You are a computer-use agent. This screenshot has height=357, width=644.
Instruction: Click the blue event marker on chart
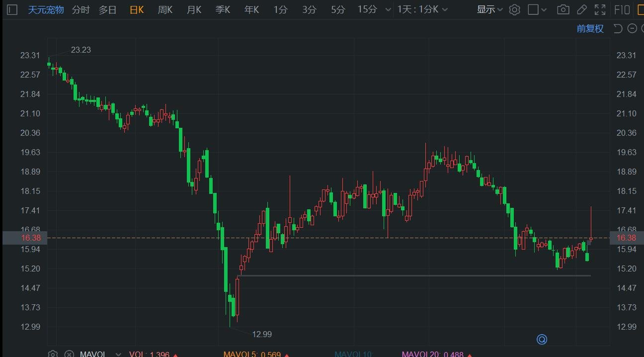click(542, 340)
